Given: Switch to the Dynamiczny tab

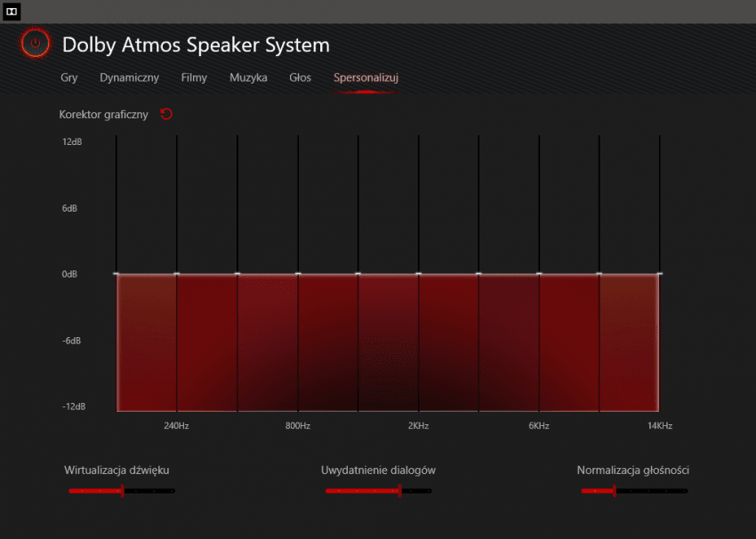Looking at the screenshot, I should tap(129, 77).
